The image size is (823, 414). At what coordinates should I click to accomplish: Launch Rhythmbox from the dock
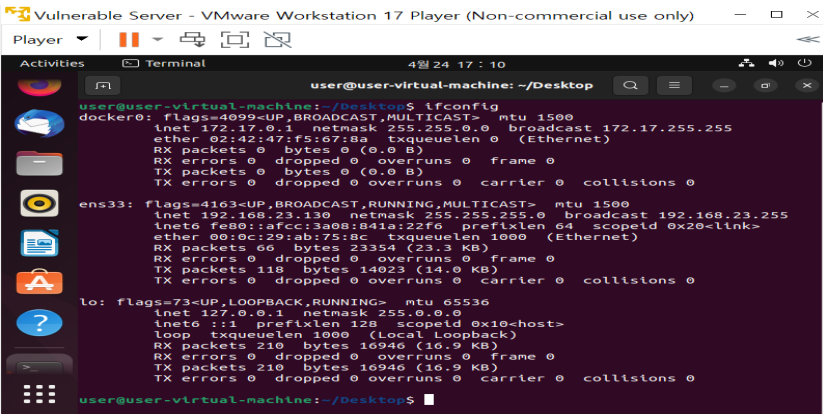click(x=39, y=204)
